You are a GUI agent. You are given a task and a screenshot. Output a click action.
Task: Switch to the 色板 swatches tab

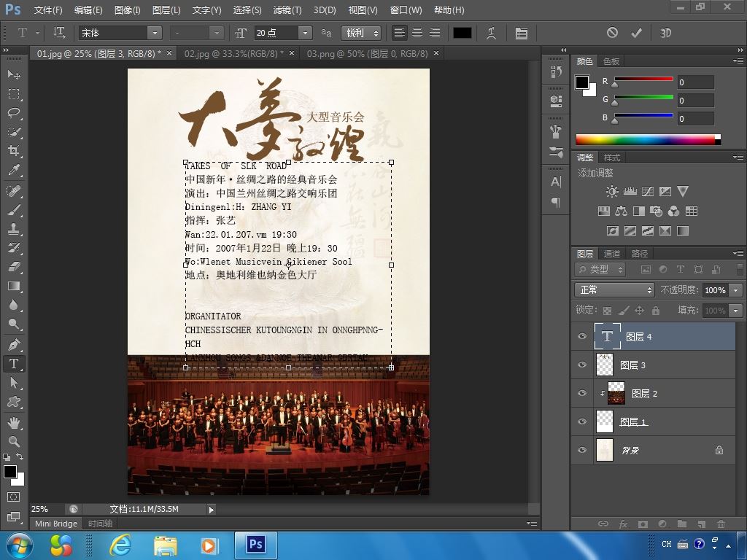coord(611,61)
